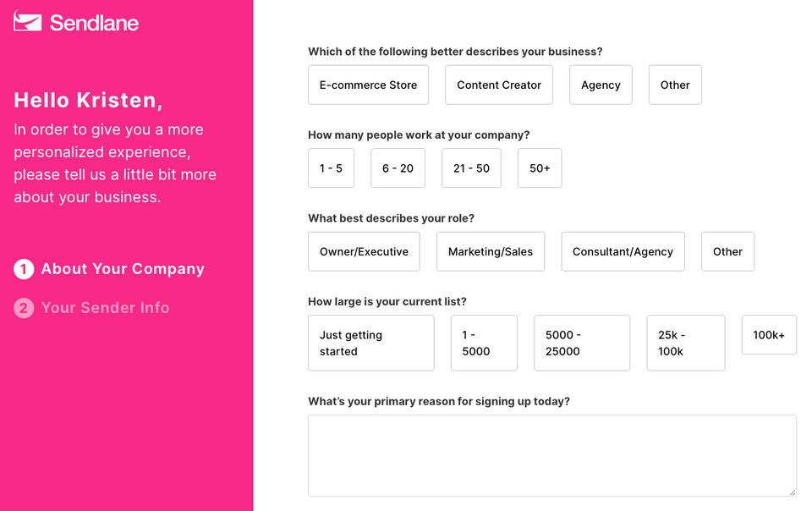Screen dimensions: 812x511
Task: Click the Sendlane logo icon
Action: (x=28, y=22)
